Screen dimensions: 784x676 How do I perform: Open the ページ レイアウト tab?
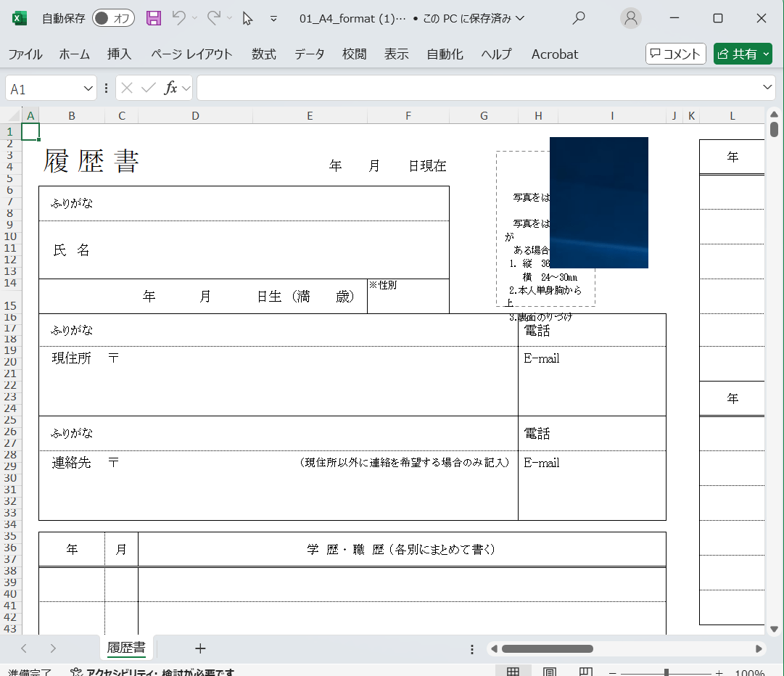click(191, 54)
